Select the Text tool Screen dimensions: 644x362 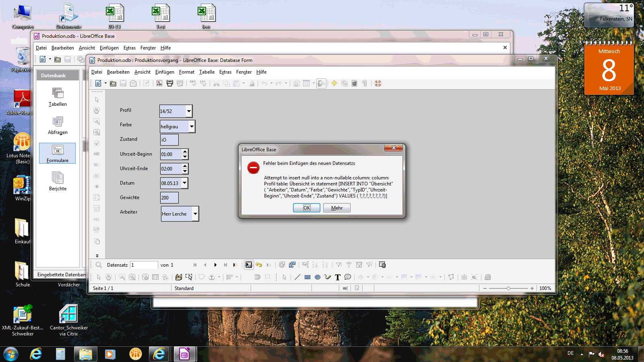(338, 277)
